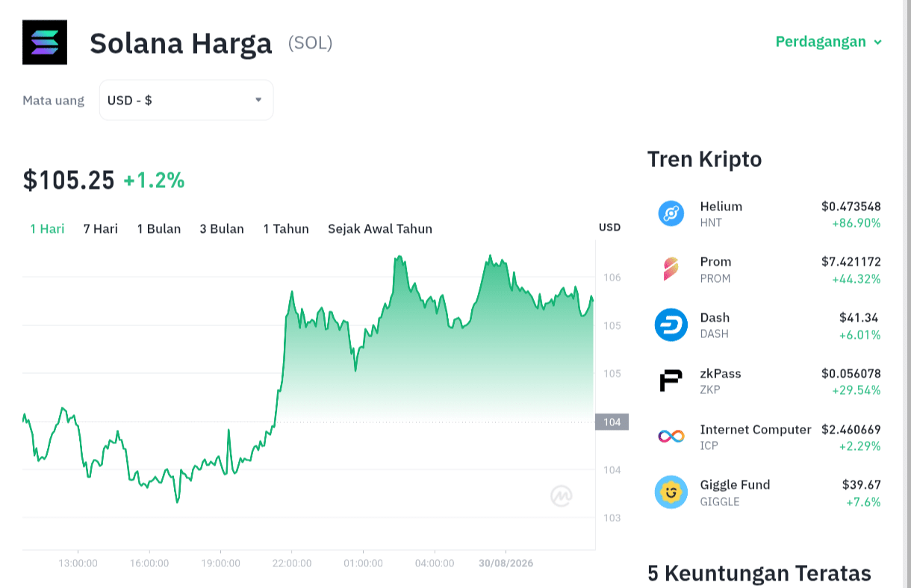Click the Solana logo icon
911x588 pixels.
click(x=45, y=43)
